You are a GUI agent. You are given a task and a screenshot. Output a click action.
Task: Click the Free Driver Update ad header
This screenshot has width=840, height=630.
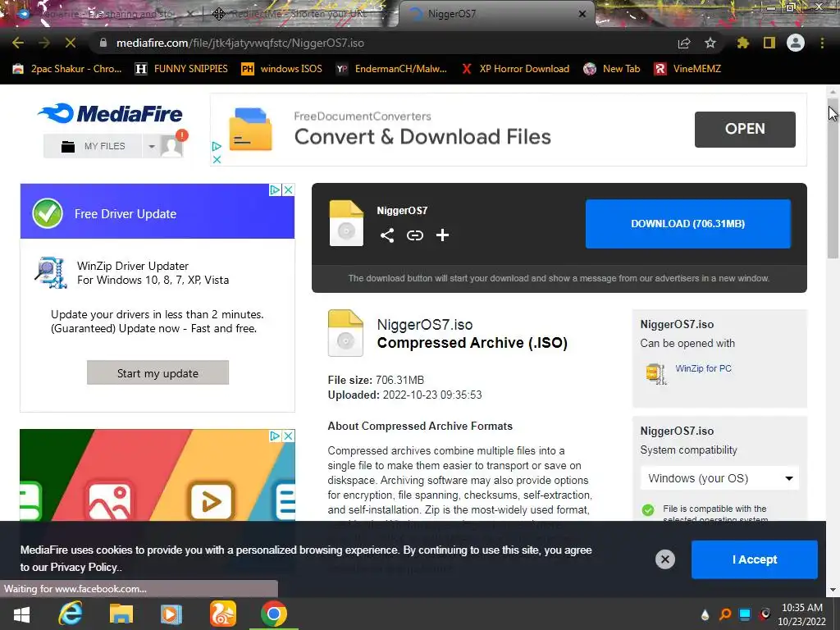click(x=157, y=212)
